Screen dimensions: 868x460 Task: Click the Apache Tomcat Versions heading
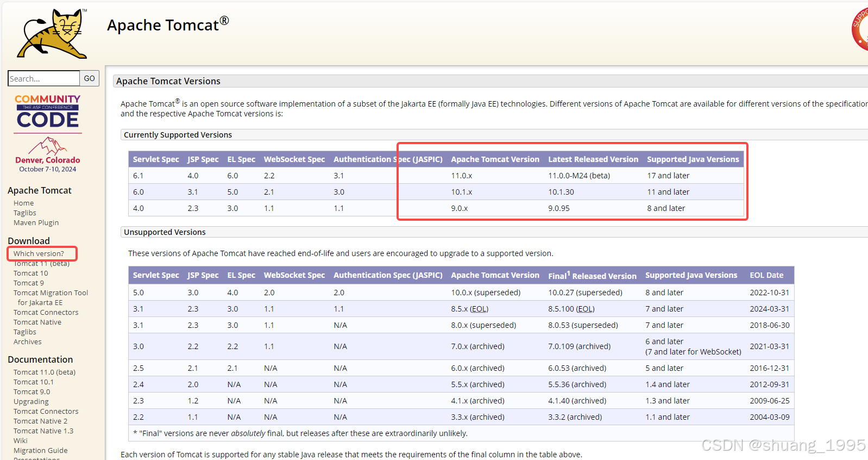pyautogui.click(x=168, y=81)
